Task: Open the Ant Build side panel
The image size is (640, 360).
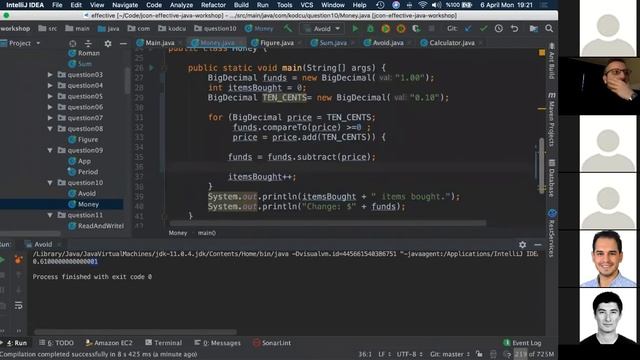Action: click(x=551, y=60)
